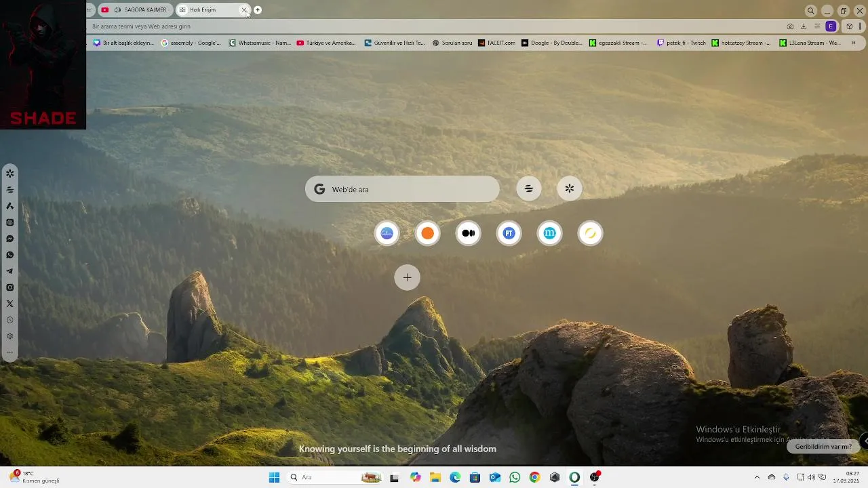868x488 pixels.
Task: Click the taskbar Ara search box
Action: coord(335,477)
